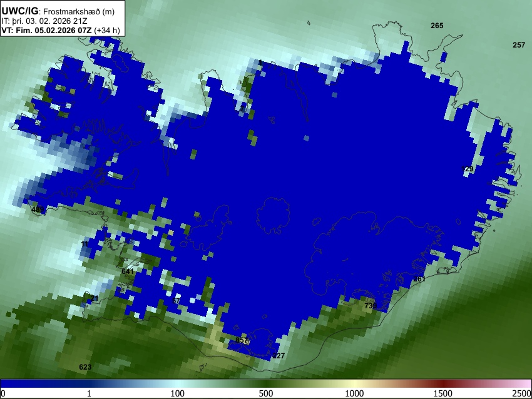Select the "IT: þri. 03. 02. 2026 21Z" line

[x=44, y=21]
